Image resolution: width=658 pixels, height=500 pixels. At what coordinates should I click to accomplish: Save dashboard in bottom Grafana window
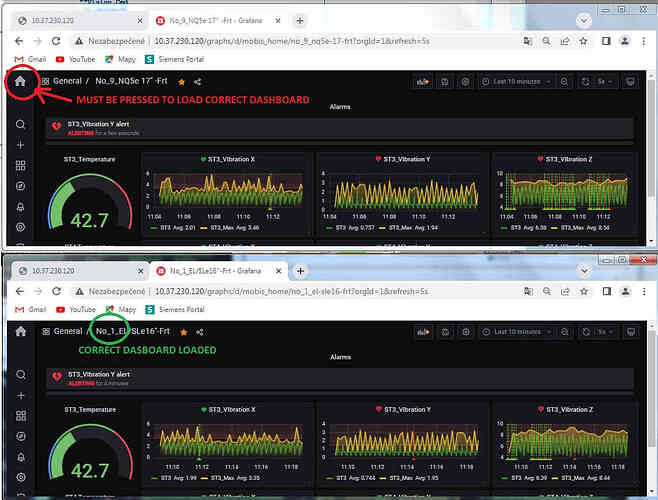pyautogui.click(x=445, y=332)
